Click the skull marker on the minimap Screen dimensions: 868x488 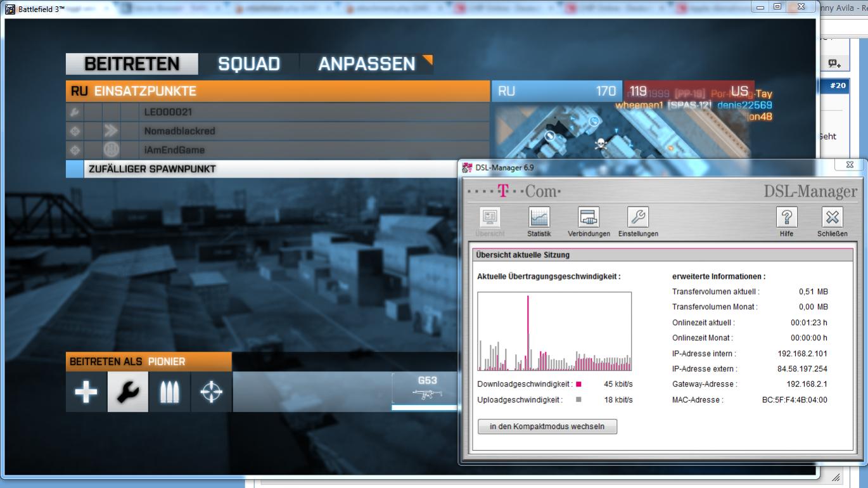[x=600, y=145]
